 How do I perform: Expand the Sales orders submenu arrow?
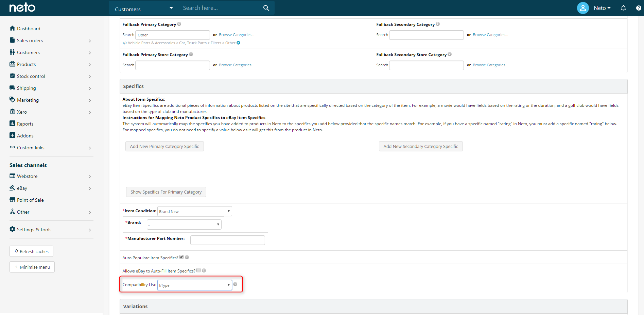[90, 41]
